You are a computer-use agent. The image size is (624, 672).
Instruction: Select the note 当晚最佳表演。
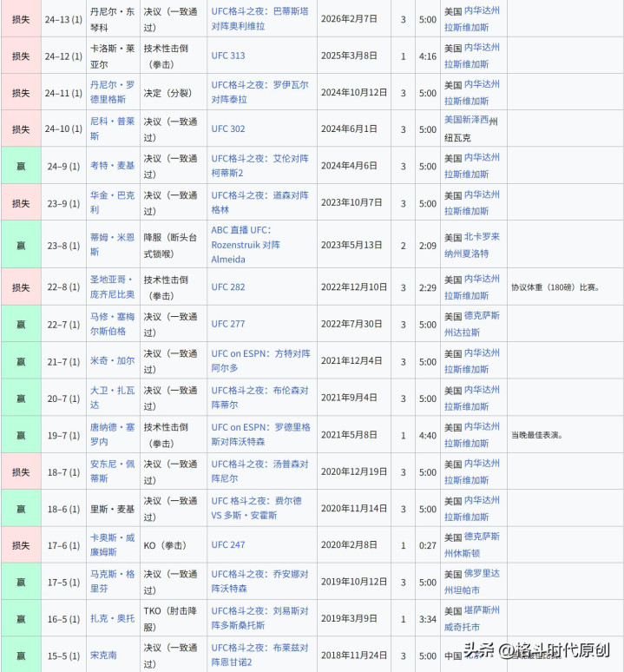pos(536,435)
